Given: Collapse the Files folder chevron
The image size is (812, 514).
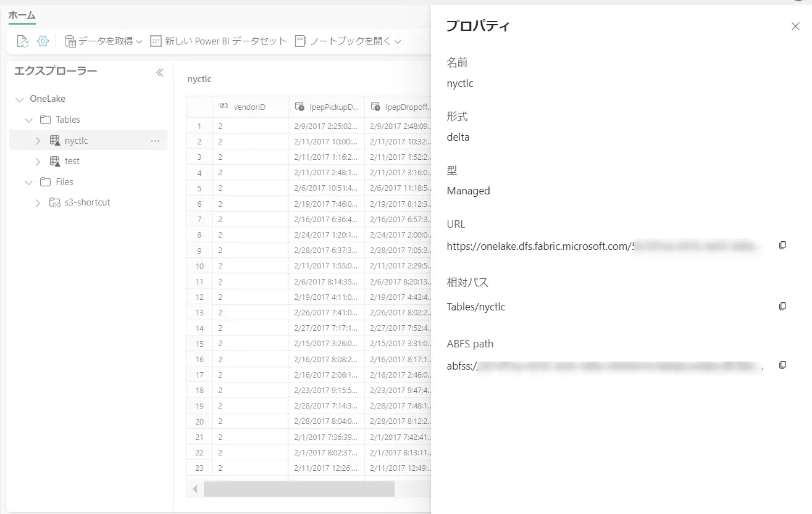Looking at the screenshot, I should point(29,183).
